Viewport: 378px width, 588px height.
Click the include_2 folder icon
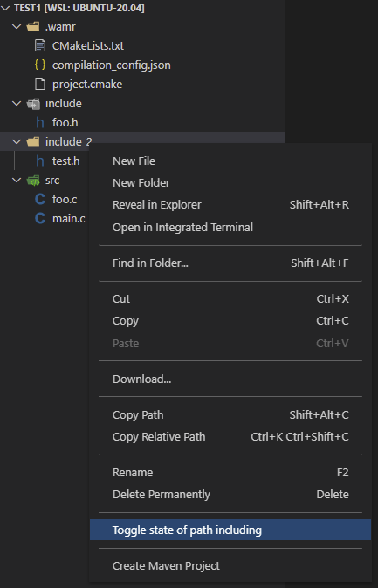click(x=33, y=141)
